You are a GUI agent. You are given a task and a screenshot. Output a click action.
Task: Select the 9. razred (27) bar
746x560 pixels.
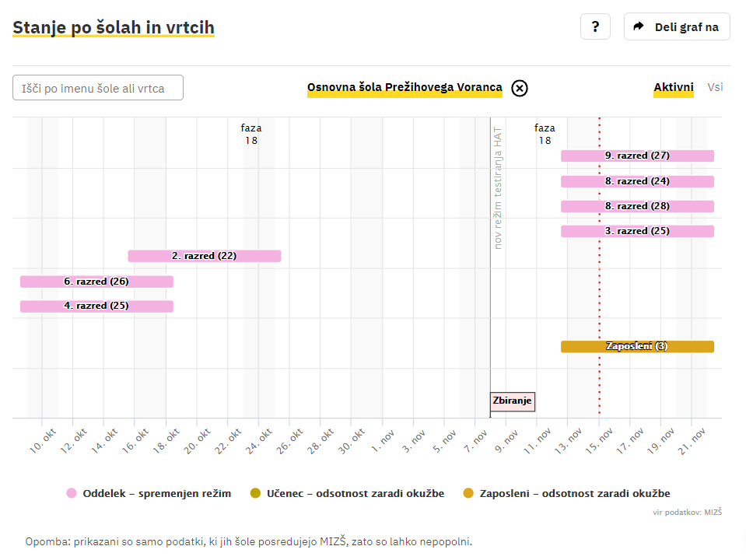[637, 156]
